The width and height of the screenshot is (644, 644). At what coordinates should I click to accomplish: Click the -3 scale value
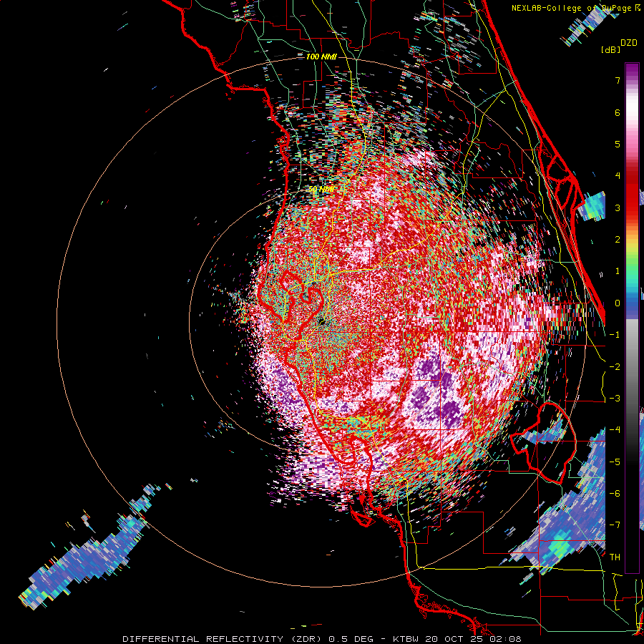pos(615,399)
